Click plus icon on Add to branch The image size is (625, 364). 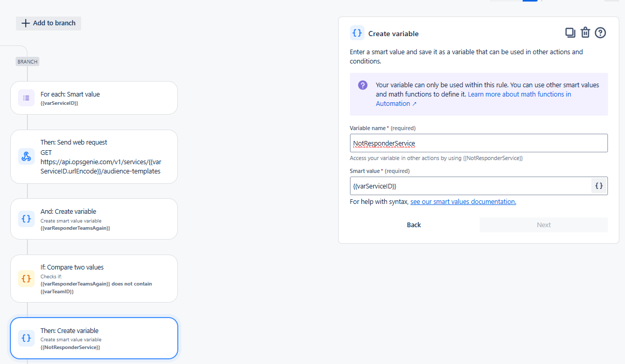pyautogui.click(x=25, y=23)
